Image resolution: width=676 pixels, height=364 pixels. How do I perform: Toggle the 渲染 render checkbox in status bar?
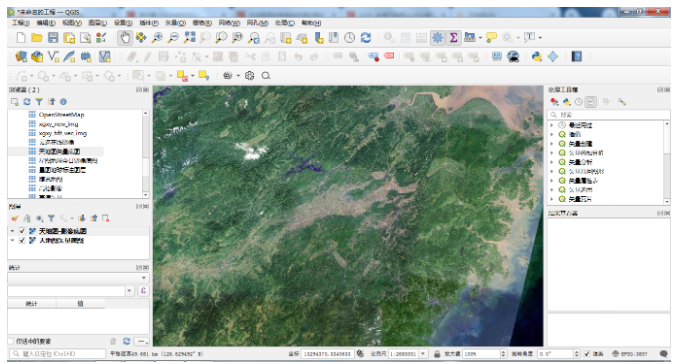coord(587,354)
